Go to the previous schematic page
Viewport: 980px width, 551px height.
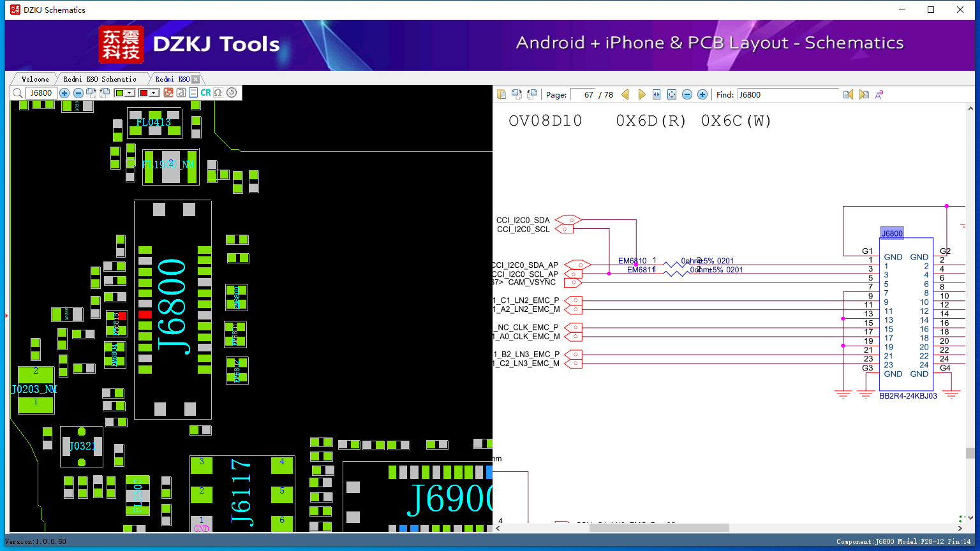tap(625, 94)
